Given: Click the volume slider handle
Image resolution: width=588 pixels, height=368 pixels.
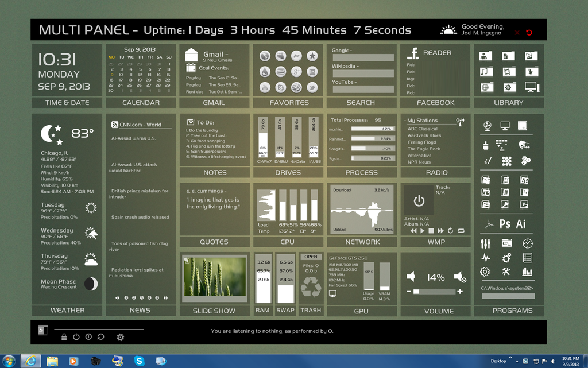Looking at the screenshot, I should tap(416, 292).
